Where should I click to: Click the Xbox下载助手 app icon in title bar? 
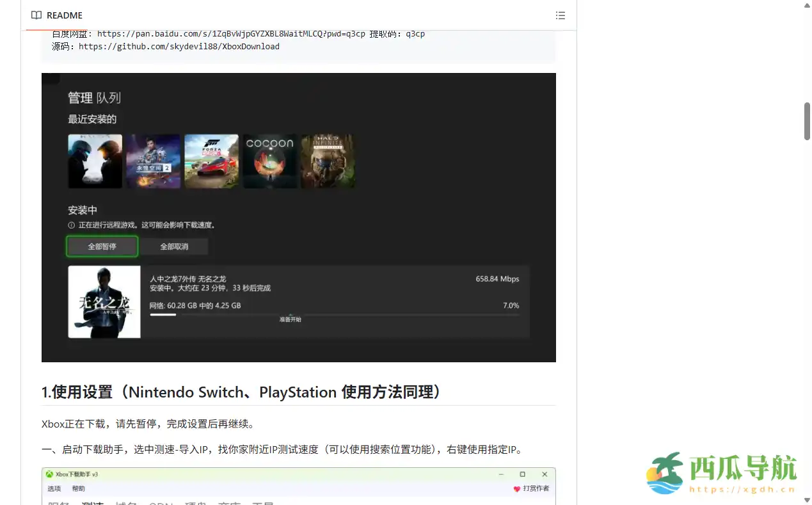pos(49,474)
